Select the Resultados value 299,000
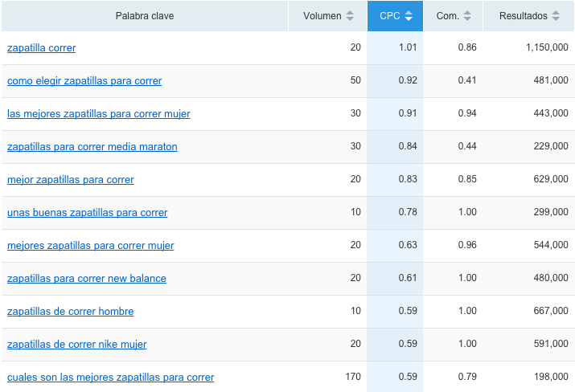The width and height of the screenshot is (575, 392). [x=551, y=212]
